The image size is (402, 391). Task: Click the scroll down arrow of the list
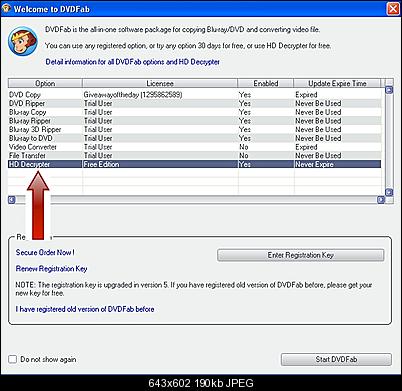[389, 192]
